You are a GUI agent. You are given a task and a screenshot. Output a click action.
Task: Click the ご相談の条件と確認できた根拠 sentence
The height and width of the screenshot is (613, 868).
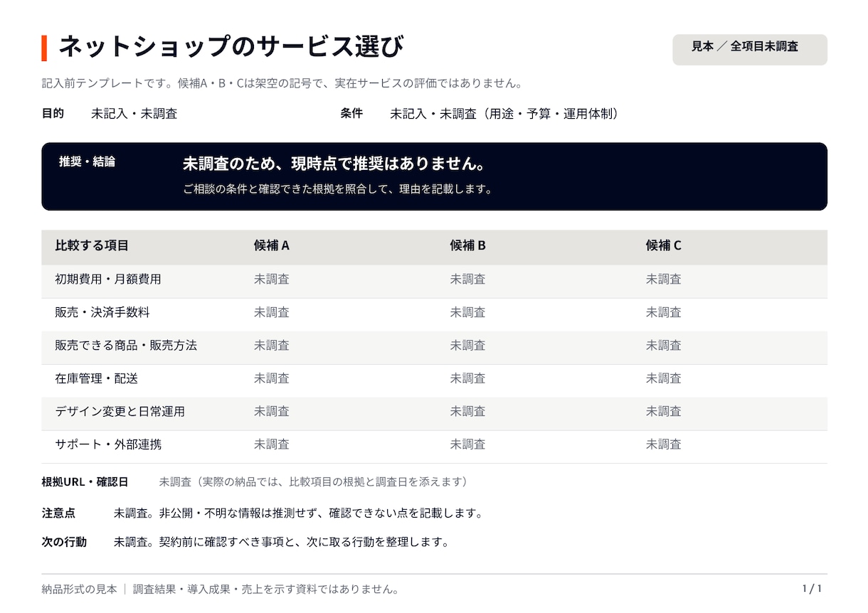pos(338,190)
